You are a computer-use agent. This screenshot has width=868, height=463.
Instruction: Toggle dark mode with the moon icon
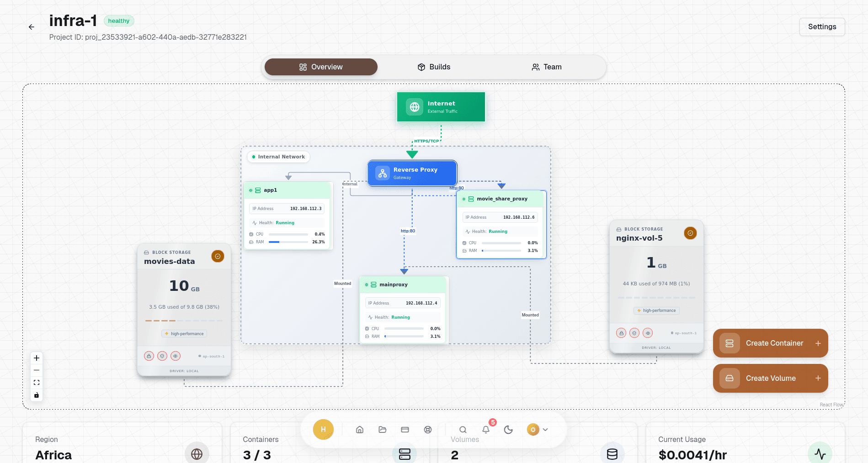point(508,430)
